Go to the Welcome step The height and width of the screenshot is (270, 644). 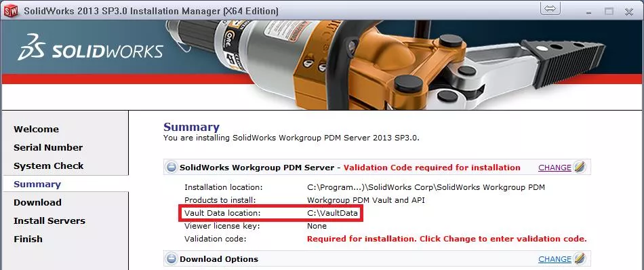click(36, 129)
